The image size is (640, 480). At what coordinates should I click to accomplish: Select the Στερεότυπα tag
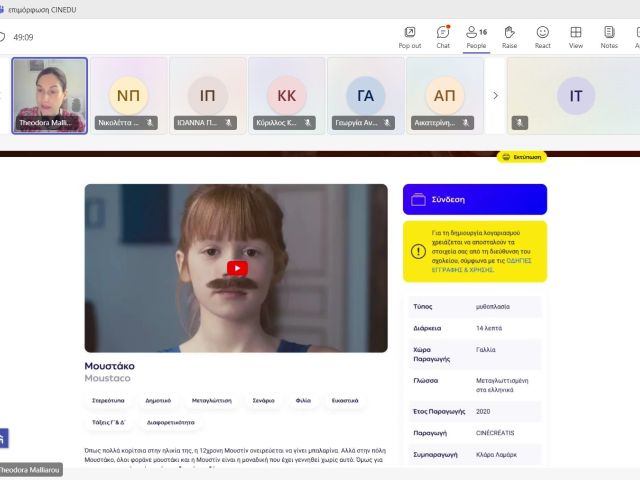click(108, 400)
